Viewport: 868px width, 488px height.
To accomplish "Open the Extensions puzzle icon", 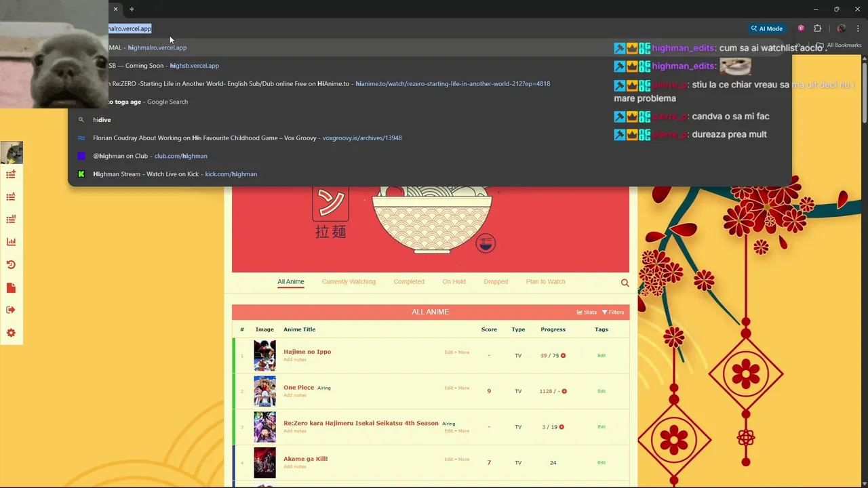I will tap(817, 28).
